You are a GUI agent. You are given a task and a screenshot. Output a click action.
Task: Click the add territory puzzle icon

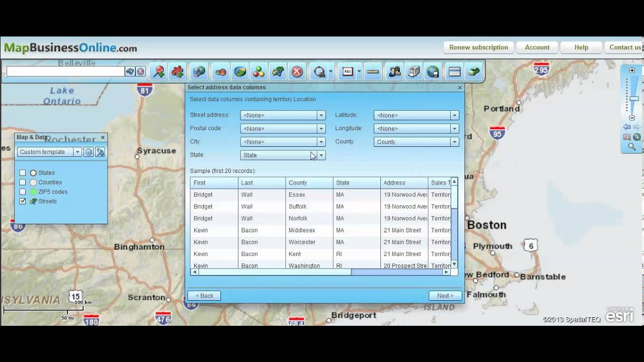(178, 72)
